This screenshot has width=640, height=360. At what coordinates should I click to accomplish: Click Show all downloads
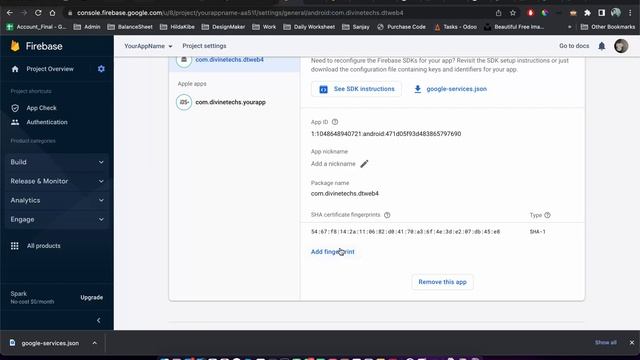[x=606, y=343]
